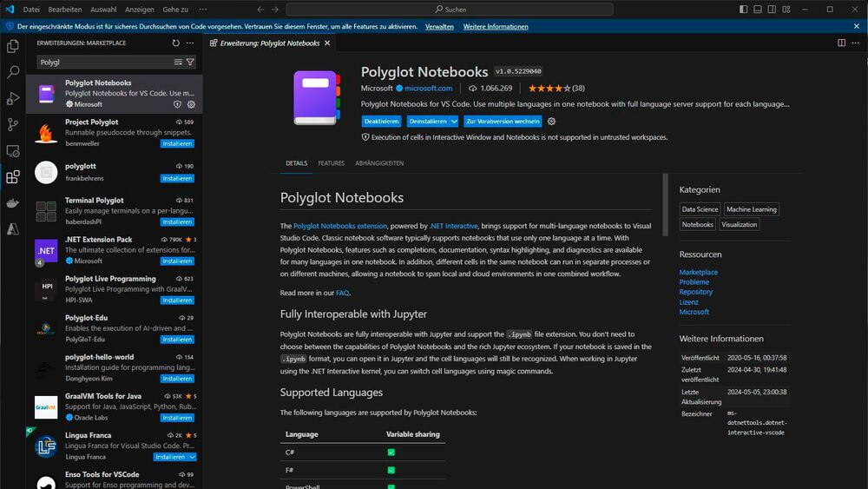This screenshot has height=489, width=868.
Task: Click the Polyglot Notebooks star rating
Action: pyautogui.click(x=549, y=88)
